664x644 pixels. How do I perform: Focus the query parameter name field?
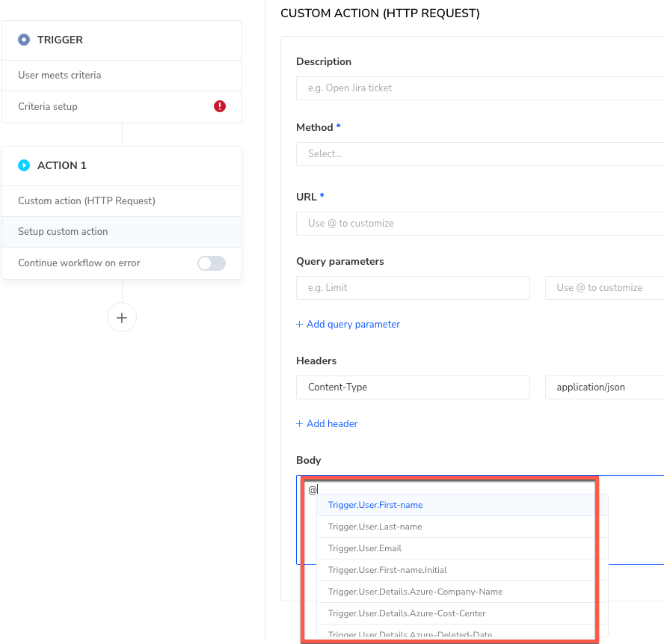click(413, 288)
